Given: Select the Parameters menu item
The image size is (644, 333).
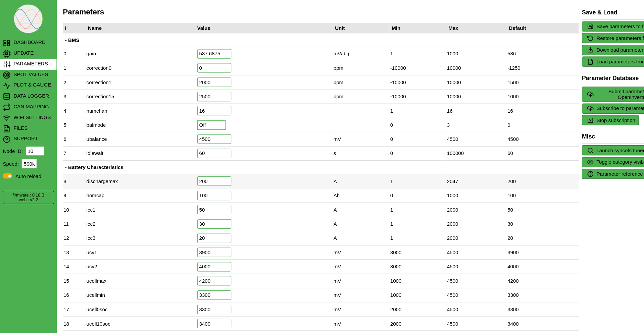Looking at the screenshot, I should point(31,64).
